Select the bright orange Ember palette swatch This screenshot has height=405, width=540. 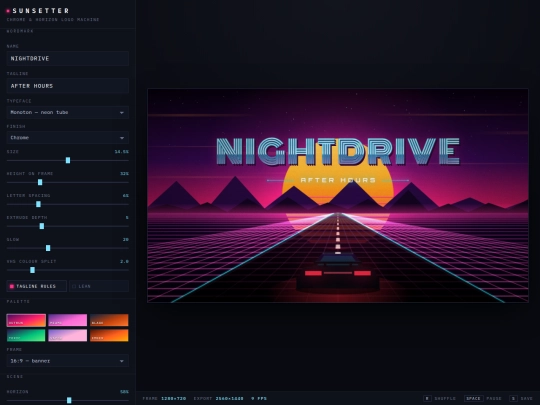coord(109,335)
